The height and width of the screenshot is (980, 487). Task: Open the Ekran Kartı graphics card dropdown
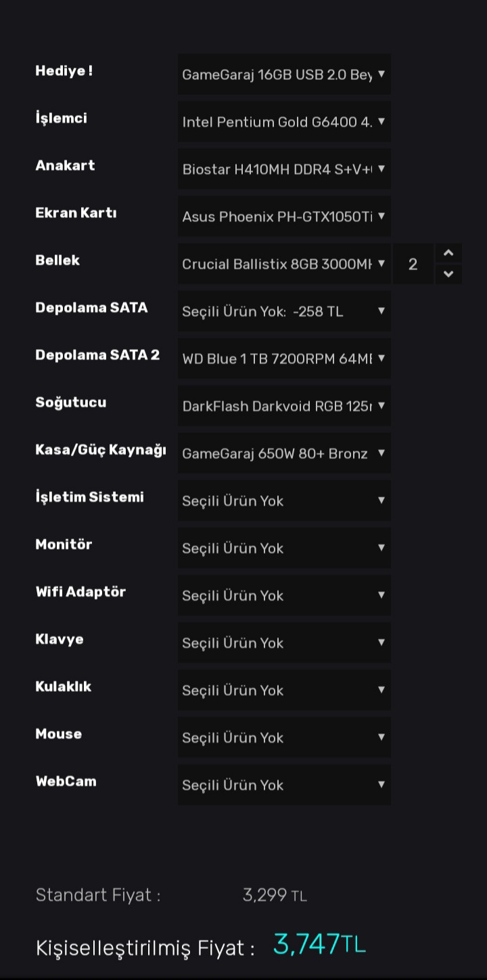(283, 216)
